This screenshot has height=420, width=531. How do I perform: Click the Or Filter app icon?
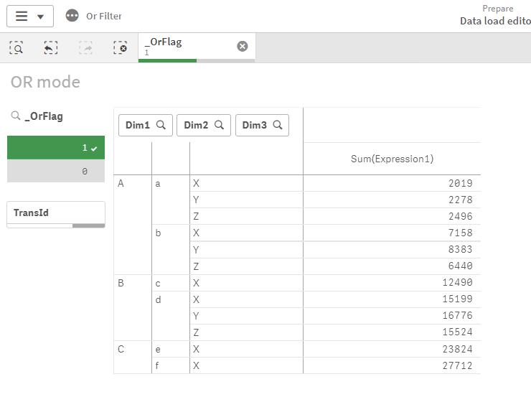tap(72, 16)
